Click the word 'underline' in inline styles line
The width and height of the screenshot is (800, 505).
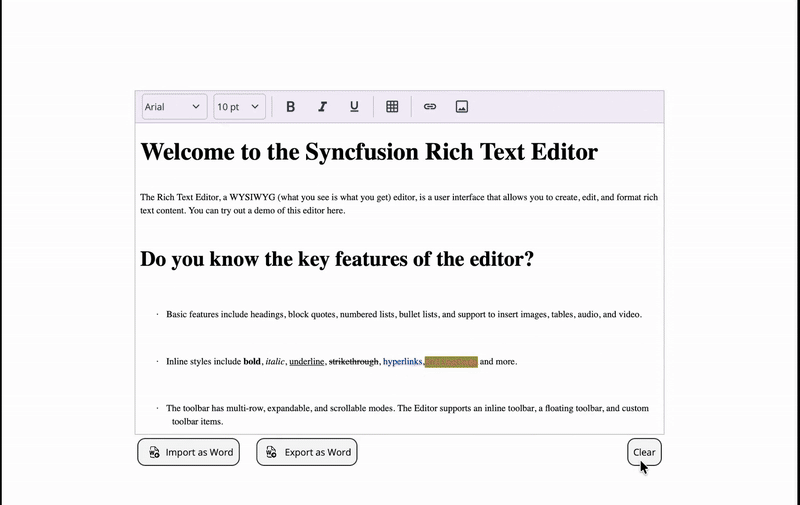307,362
